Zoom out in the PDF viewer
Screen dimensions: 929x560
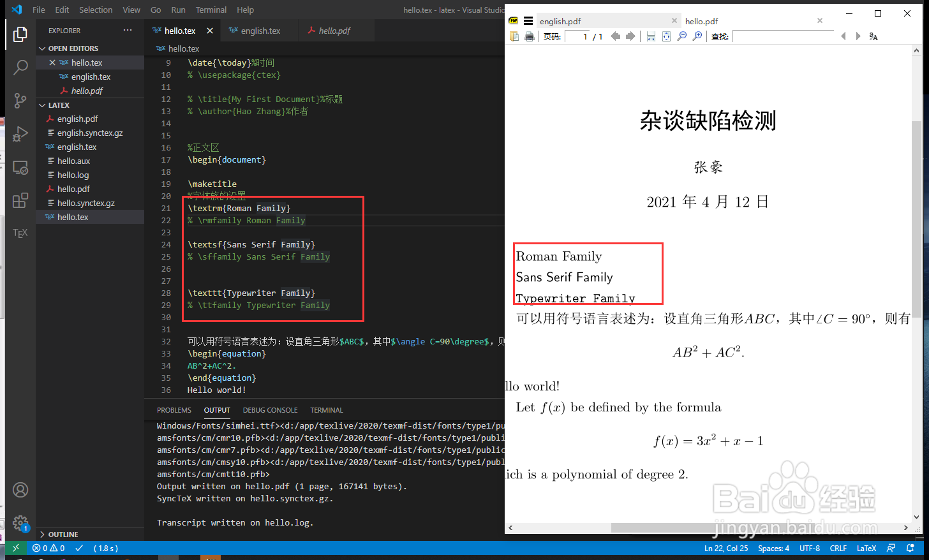682,36
